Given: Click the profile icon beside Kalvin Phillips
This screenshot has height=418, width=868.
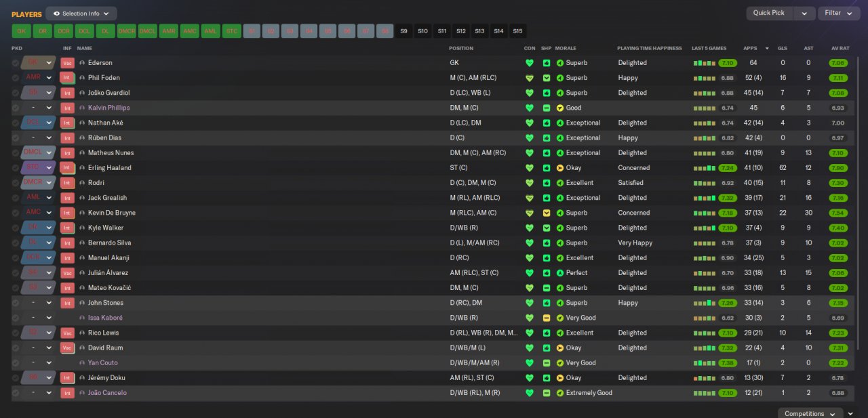Looking at the screenshot, I should tap(82, 108).
